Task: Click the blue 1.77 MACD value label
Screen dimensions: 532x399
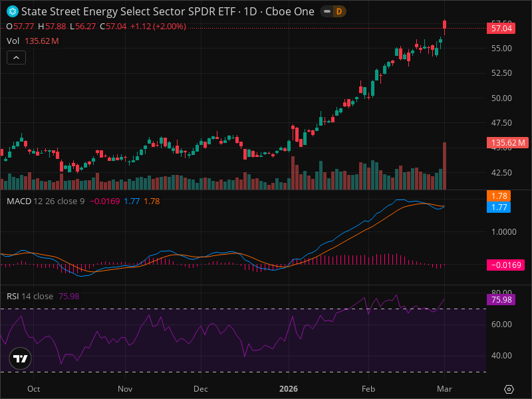Action: pyautogui.click(x=499, y=207)
